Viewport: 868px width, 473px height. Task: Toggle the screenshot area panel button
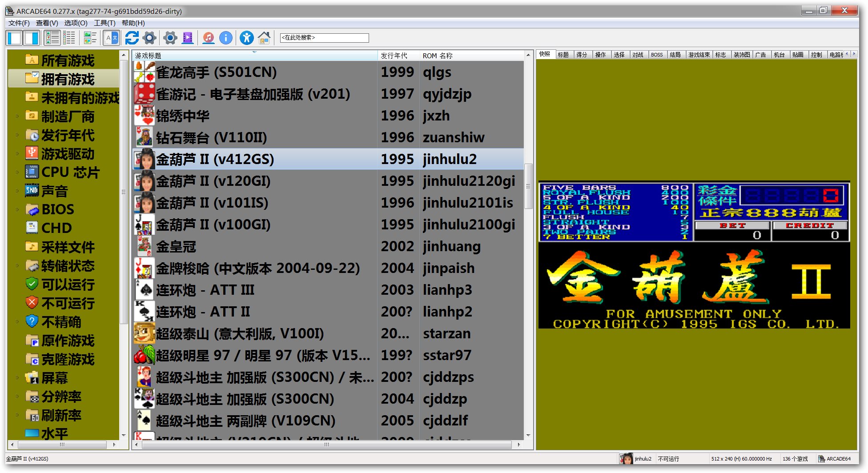click(31, 38)
